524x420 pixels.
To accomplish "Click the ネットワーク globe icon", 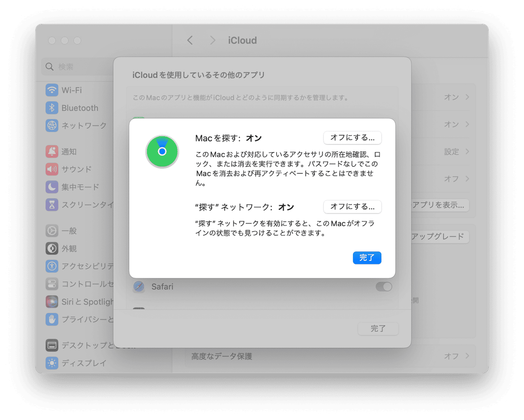I will point(52,126).
